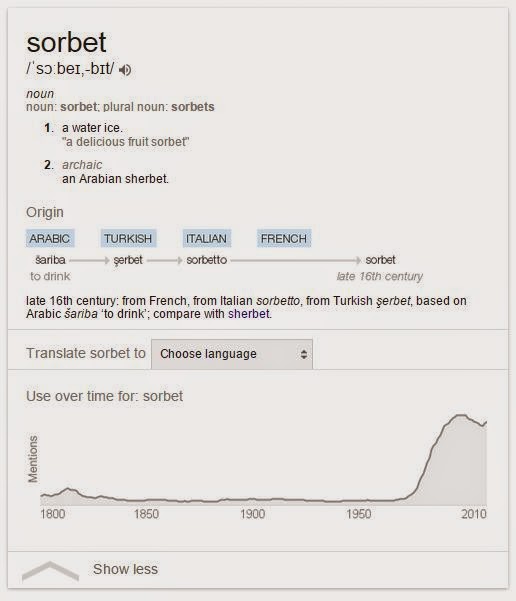
Task: Select the FRENCH origin label
Action: [x=284, y=238]
